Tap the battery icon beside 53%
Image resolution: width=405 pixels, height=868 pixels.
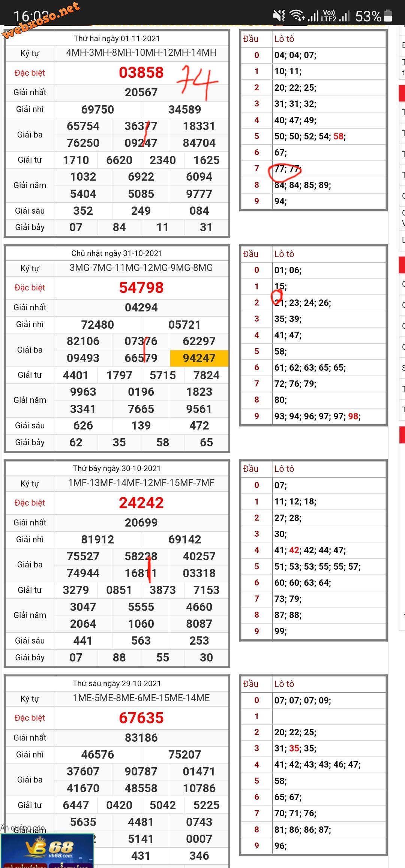click(x=388, y=16)
